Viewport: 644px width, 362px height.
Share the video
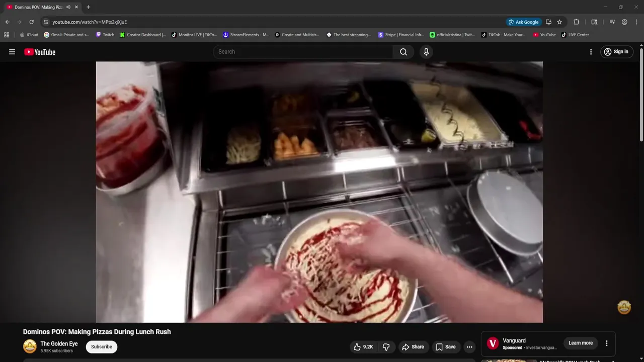tap(413, 347)
